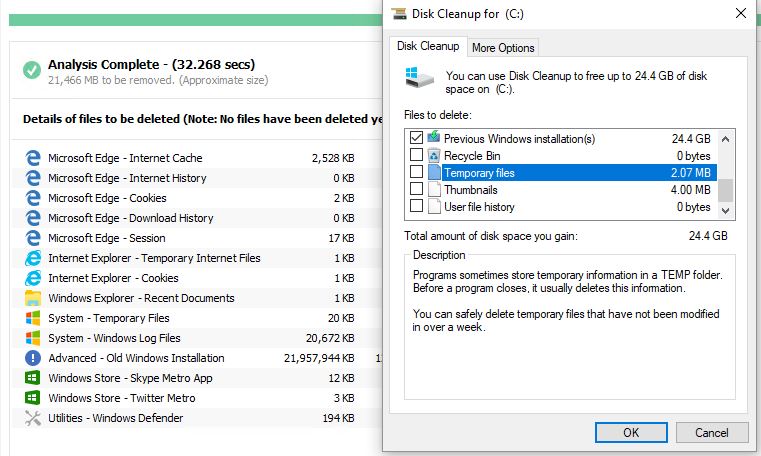This screenshot has width=761, height=456.
Task: Check the Thumbnails checkbox
Action: coord(416,189)
